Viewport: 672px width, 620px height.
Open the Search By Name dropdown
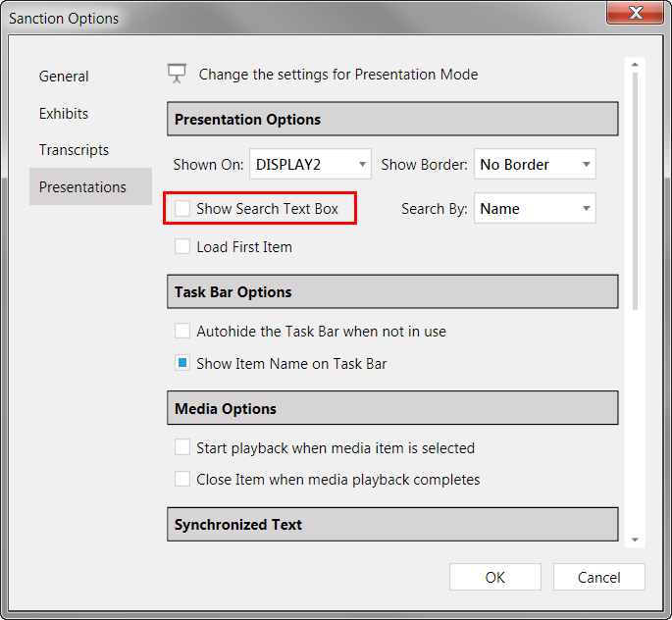coord(535,208)
